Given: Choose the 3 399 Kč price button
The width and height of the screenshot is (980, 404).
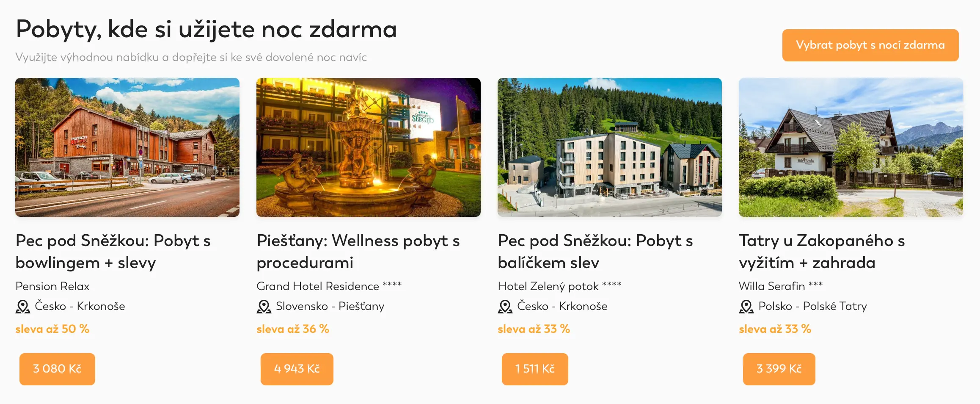Looking at the screenshot, I should (779, 369).
